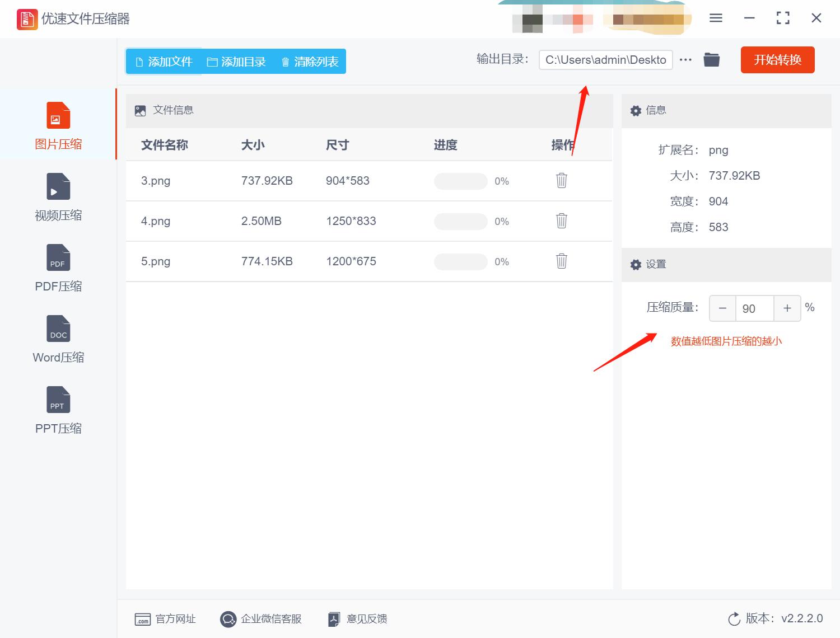Viewport: 840px width, 638px height.
Task: Remove 4.png with the trash icon
Action: coord(561,221)
